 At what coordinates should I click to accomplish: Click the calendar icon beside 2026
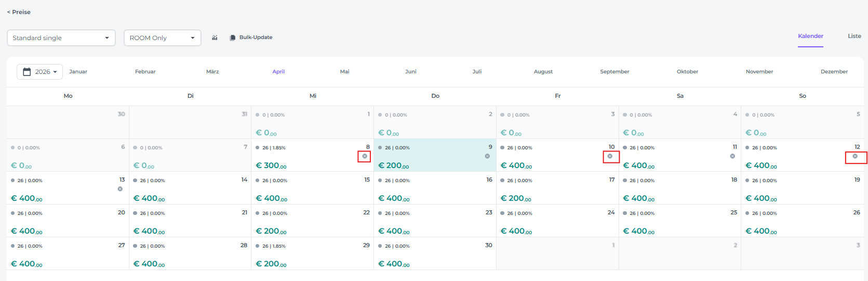point(27,72)
